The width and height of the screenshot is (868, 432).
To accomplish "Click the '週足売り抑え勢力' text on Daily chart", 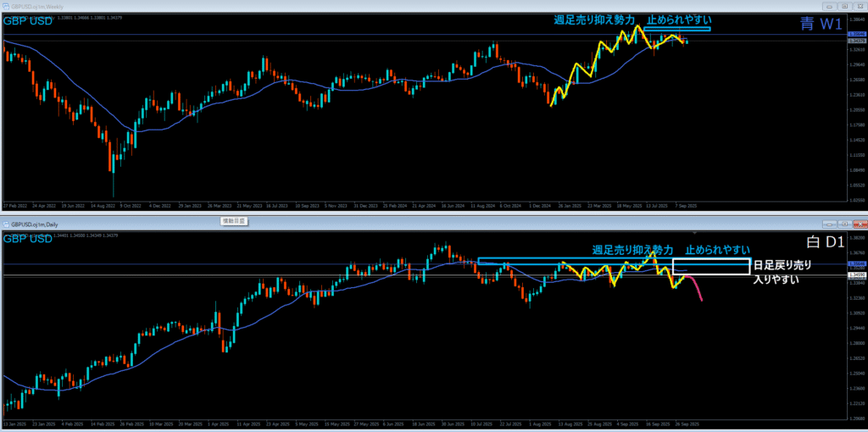I will [632, 250].
